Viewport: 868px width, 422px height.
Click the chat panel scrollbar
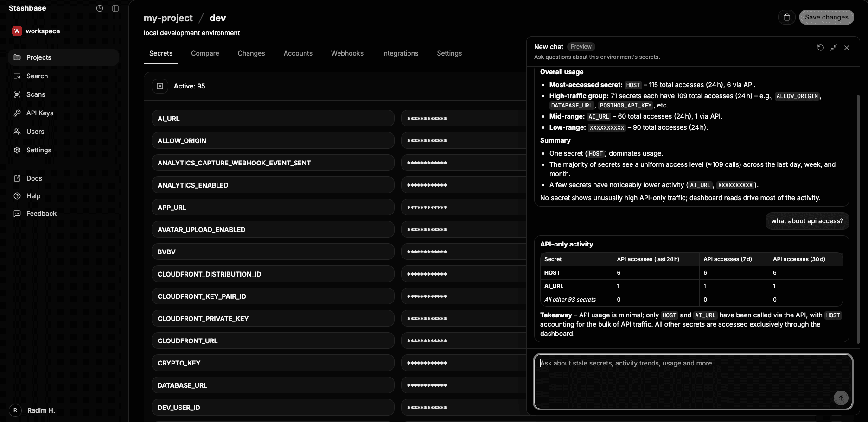click(858, 219)
